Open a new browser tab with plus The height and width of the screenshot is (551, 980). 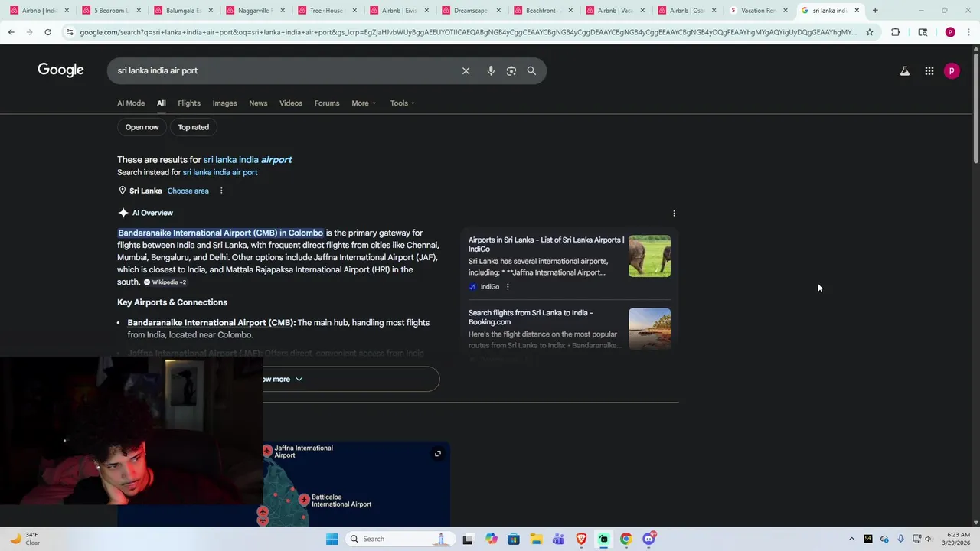coord(875,10)
